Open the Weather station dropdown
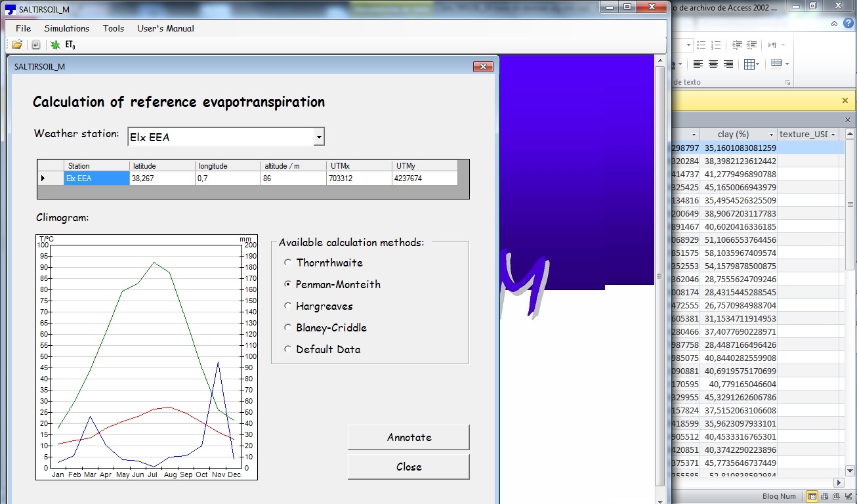This screenshot has width=857, height=504. coord(318,137)
